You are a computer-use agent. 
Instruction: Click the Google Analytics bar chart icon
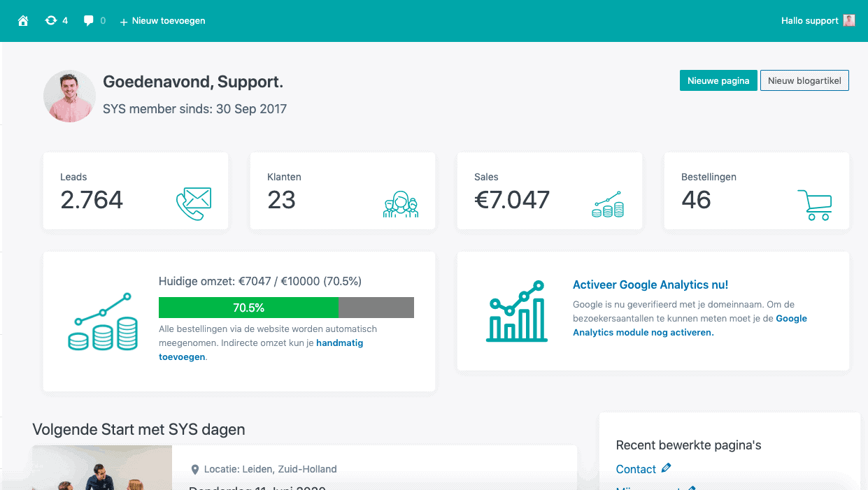[x=516, y=311]
